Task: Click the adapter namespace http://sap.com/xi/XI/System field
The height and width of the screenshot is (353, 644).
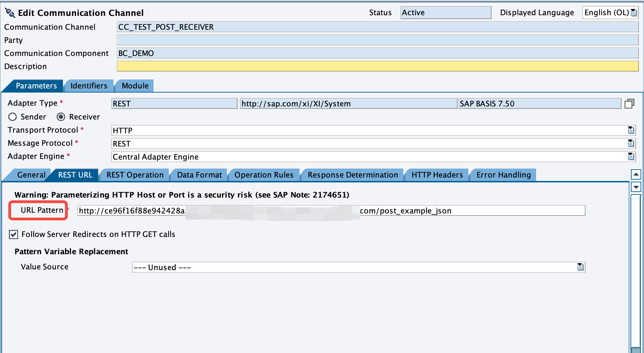Action: pyautogui.click(x=349, y=104)
